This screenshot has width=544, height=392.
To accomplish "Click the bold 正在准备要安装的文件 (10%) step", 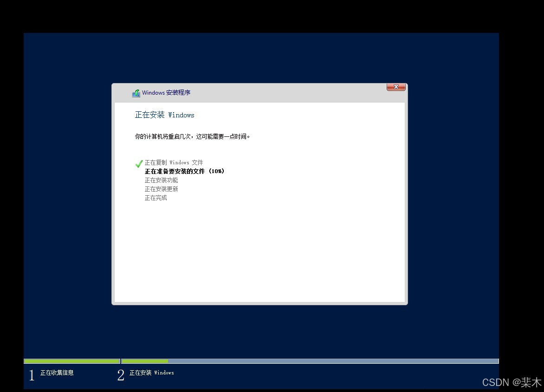I will pyautogui.click(x=185, y=171).
